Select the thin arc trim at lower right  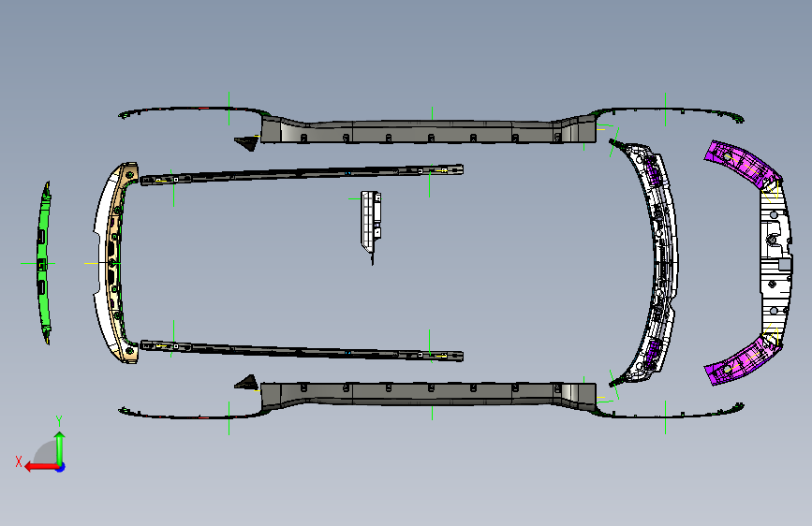click(x=668, y=412)
